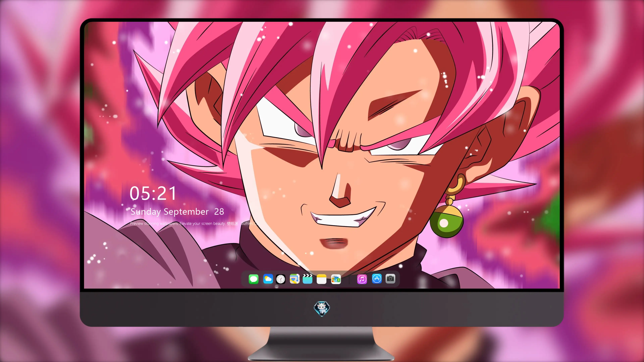The image size is (644, 362).
Task: Open the App Store icon in the dock
Action: tap(377, 279)
